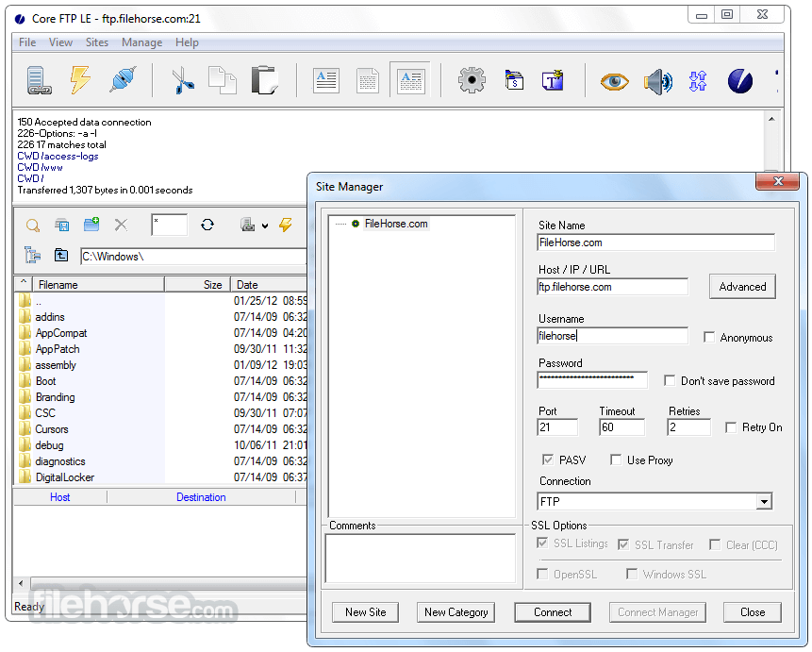812x652 pixels.
Task: Check Don't save password
Action: click(670, 381)
